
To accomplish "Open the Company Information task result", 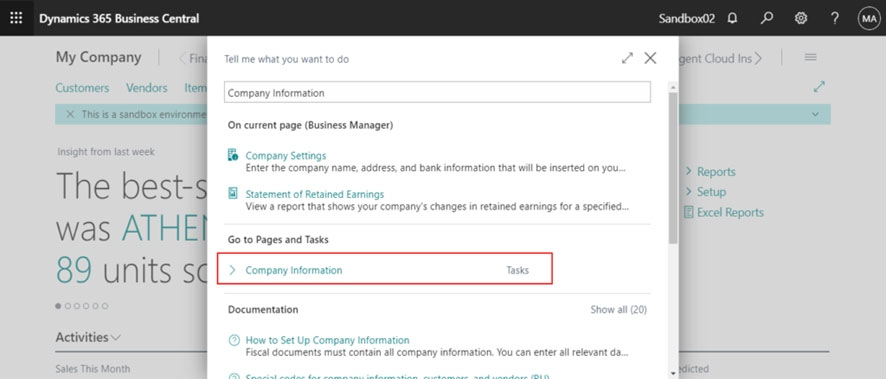I will point(385,270).
